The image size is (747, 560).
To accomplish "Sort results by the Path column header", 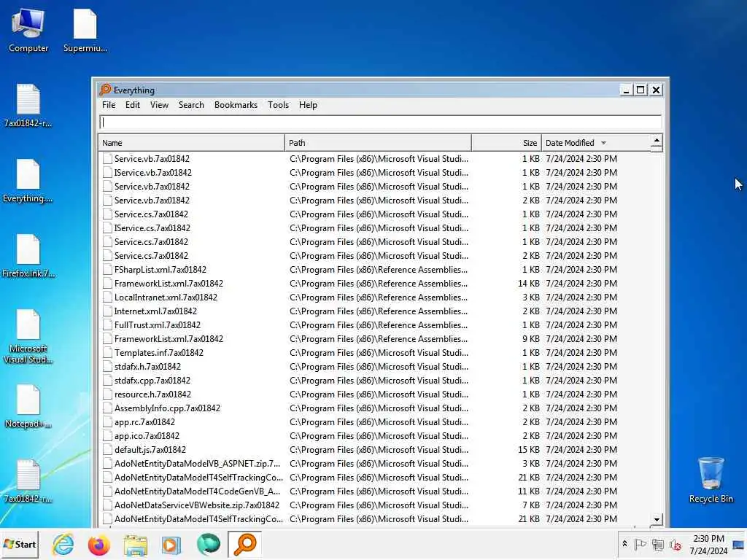I will (378, 143).
